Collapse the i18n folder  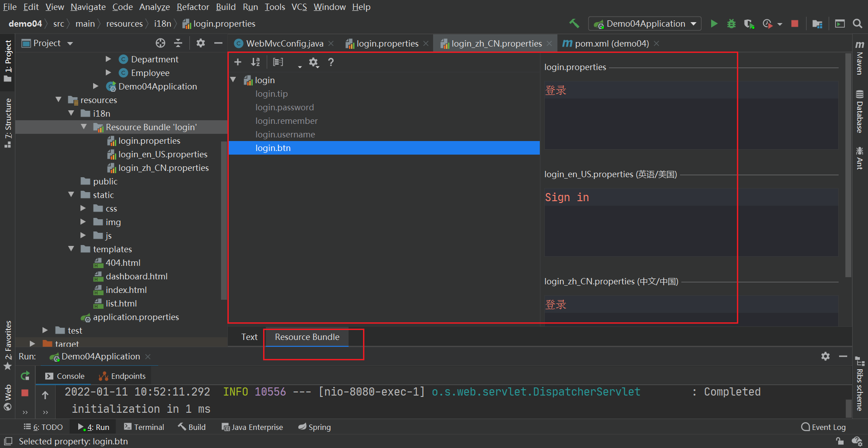71,113
